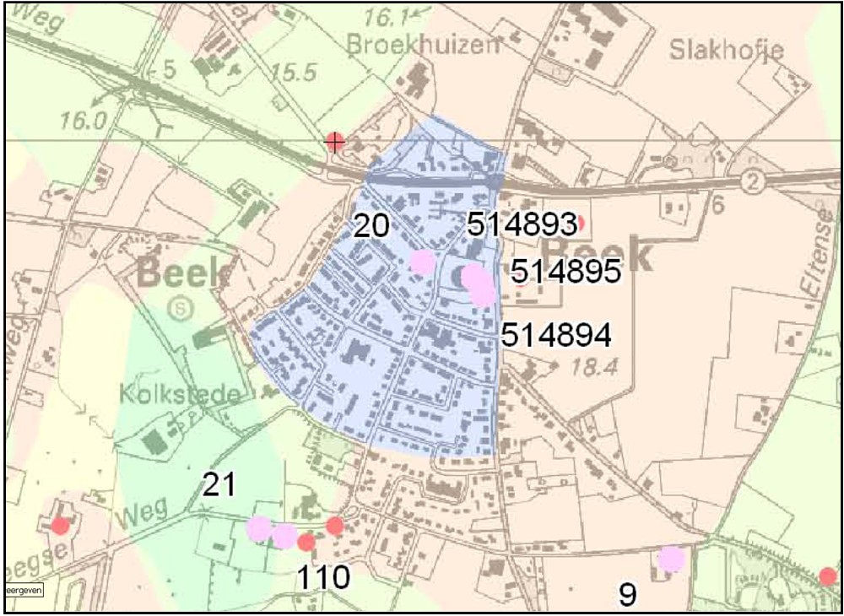This screenshot has height=616, width=844.
Task: Click the Slakhofje place name
Action: tap(726, 49)
